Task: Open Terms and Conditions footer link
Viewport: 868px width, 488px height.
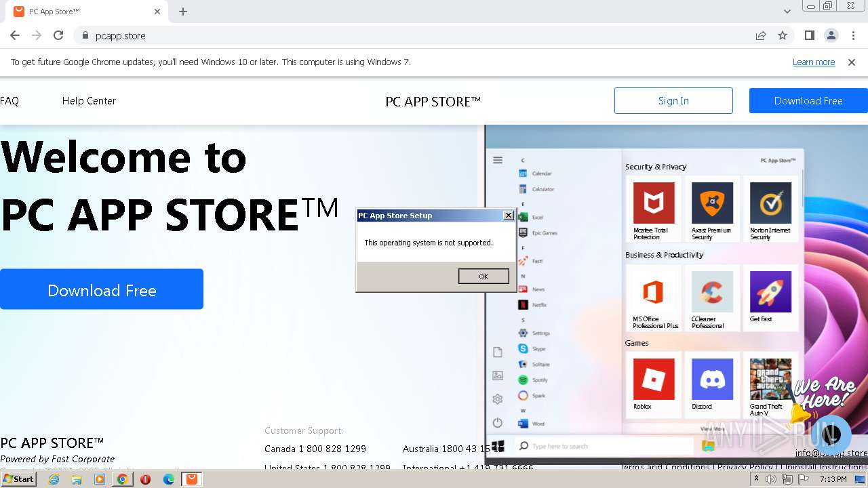Action: (x=665, y=466)
